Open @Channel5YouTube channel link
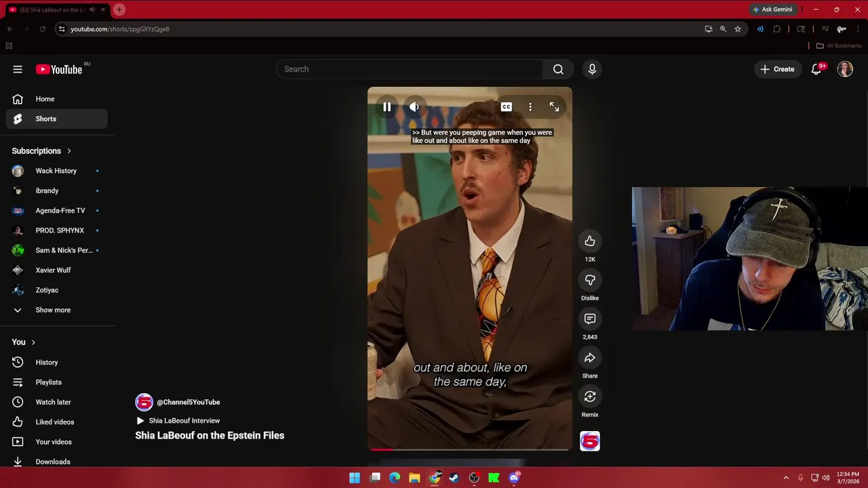This screenshot has height=488, width=868. (x=189, y=402)
